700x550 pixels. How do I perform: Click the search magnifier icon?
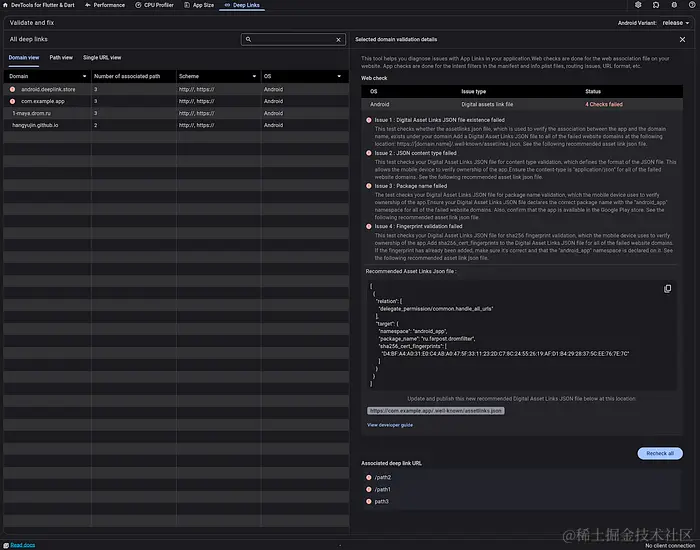pyautogui.click(x=248, y=39)
